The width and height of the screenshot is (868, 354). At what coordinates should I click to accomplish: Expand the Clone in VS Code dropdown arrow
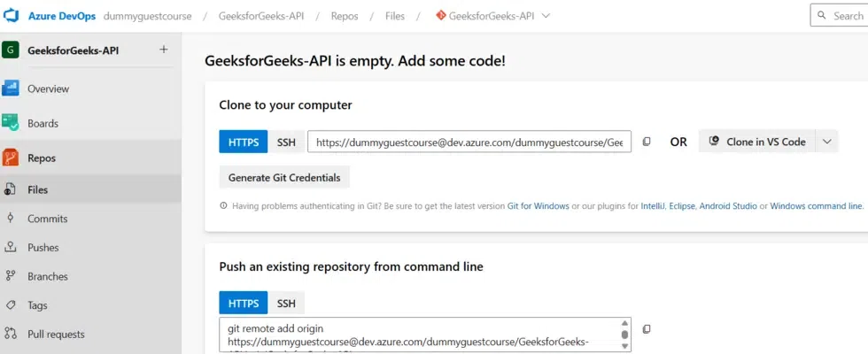click(827, 142)
